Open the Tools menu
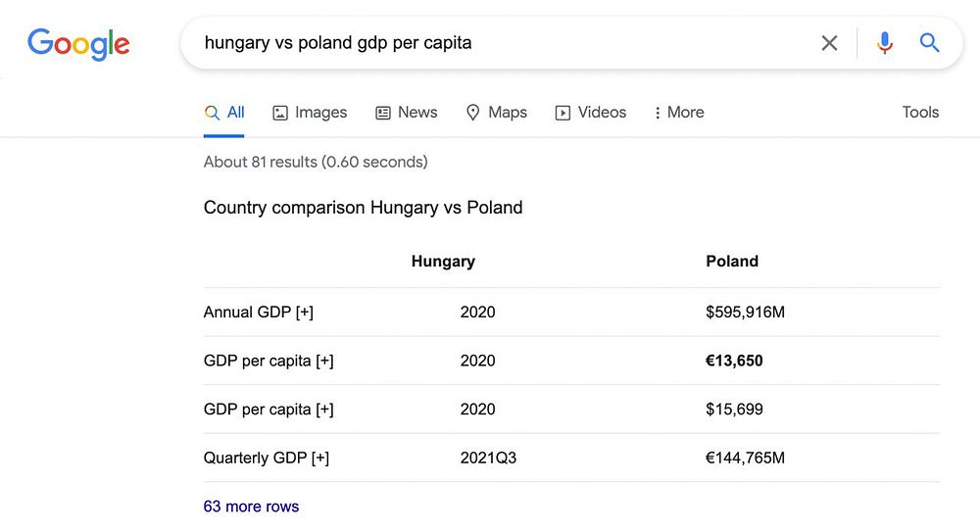Image resolution: width=980 pixels, height=531 pixels. pos(920,113)
